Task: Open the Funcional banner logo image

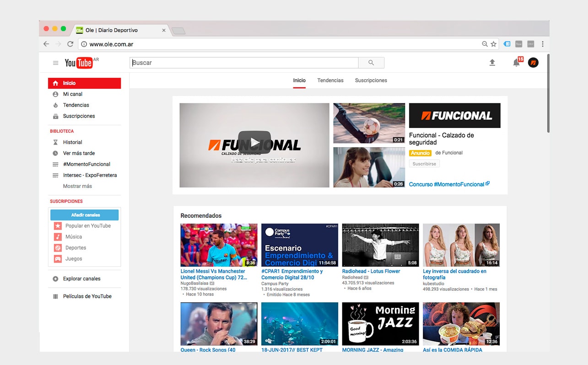Action: [455, 115]
